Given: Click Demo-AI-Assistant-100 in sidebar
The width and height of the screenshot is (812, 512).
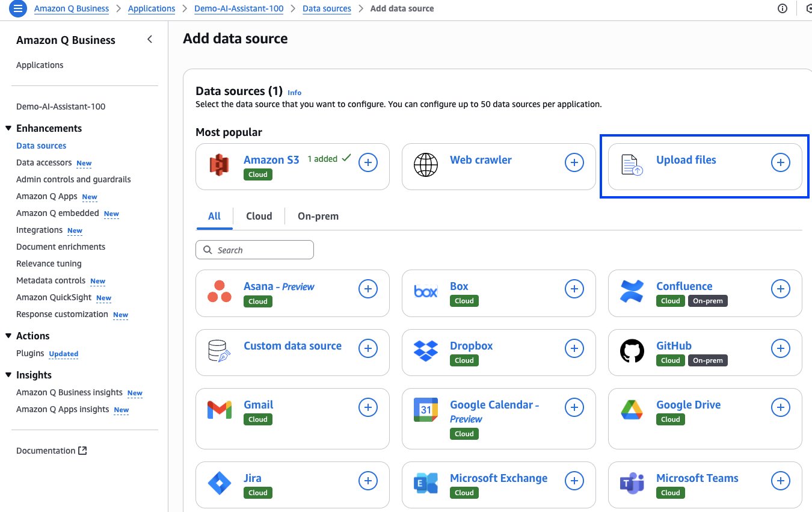Looking at the screenshot, I should tap(61, 106).
